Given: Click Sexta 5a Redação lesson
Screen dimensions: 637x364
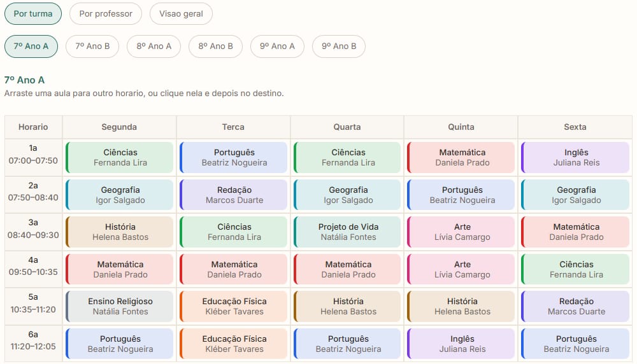Looking at the screenshot, I should coord(575,306).
